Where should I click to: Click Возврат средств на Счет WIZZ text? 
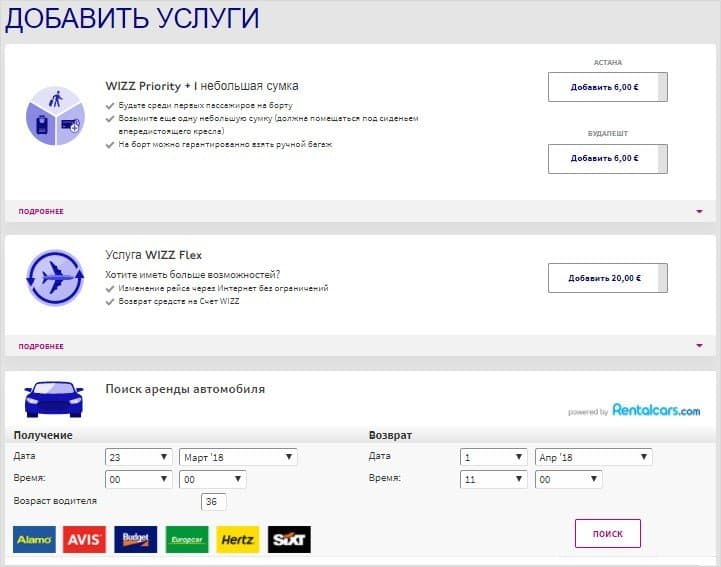179,301
